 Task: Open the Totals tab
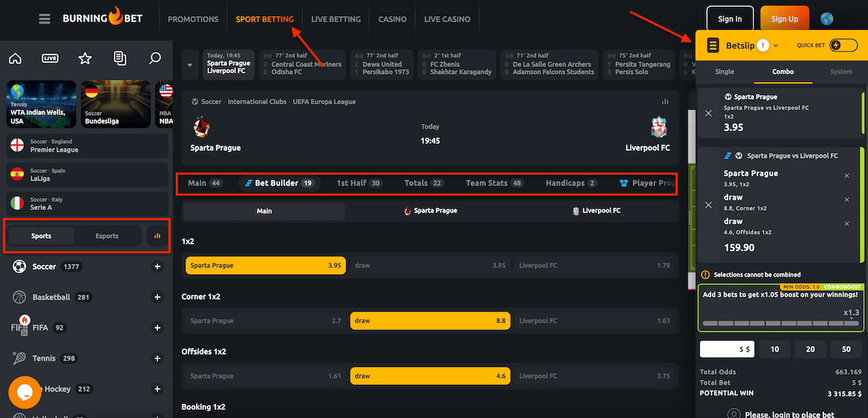424,183
